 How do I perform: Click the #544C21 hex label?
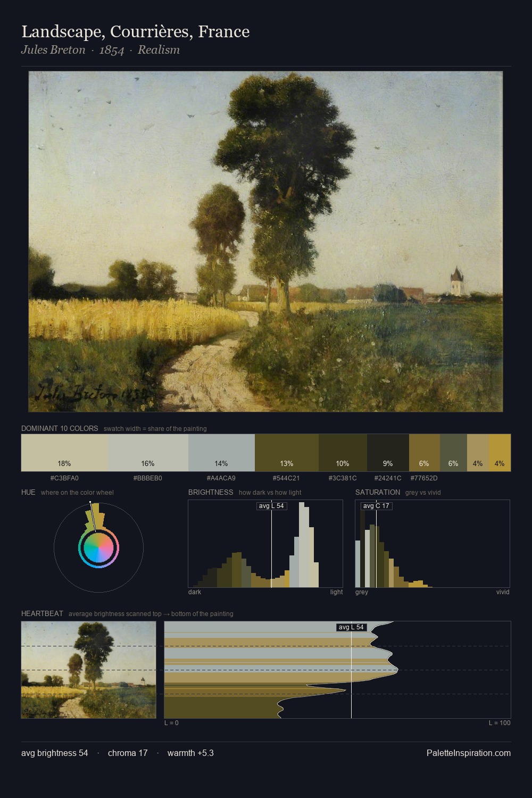286,478
